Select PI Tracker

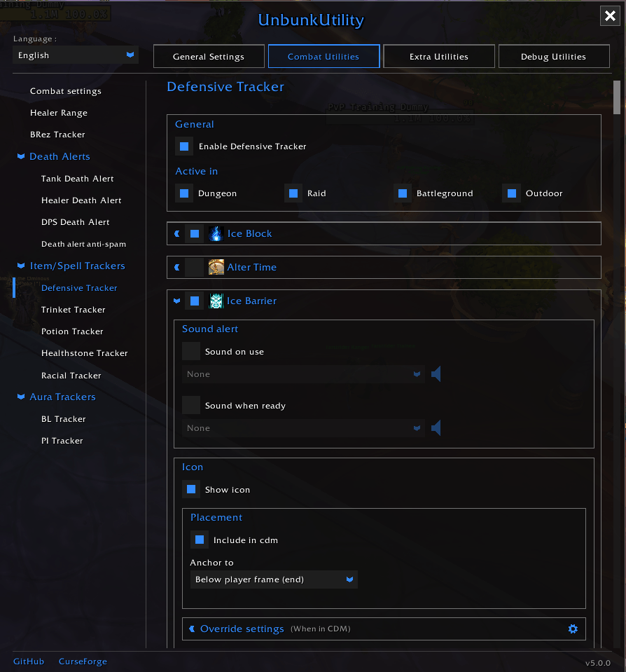(x=62, y=441)
